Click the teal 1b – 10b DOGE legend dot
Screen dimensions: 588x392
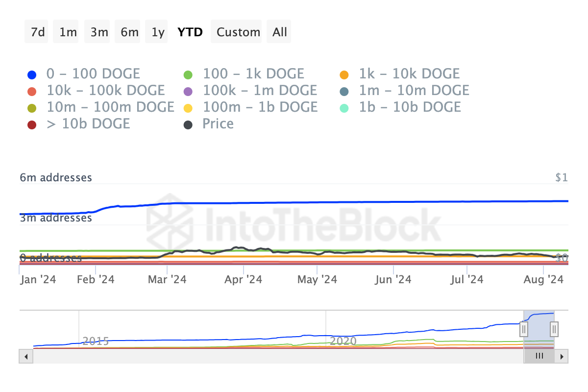point(345,107)
